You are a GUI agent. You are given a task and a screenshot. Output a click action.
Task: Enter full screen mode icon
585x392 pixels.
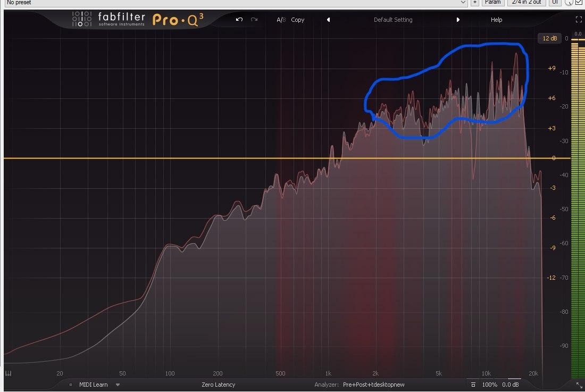coord(579,19)
